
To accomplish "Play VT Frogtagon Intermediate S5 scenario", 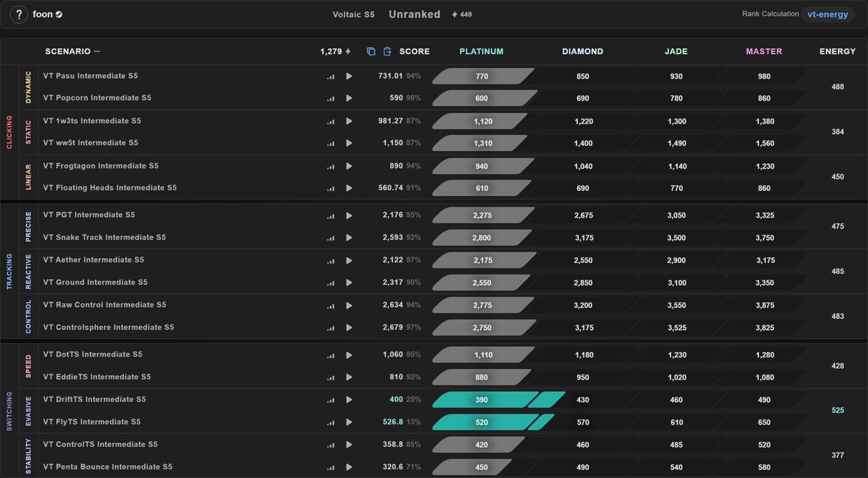I will (x=349, y=166).
